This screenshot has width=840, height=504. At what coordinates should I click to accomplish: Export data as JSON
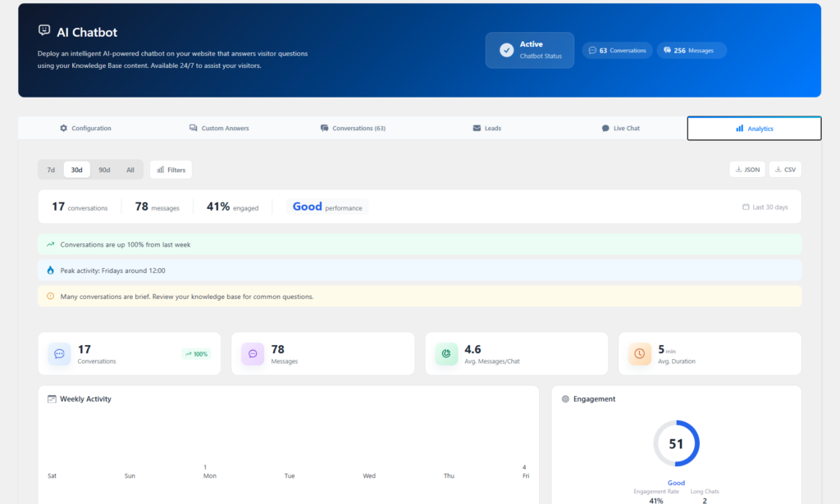746,169
